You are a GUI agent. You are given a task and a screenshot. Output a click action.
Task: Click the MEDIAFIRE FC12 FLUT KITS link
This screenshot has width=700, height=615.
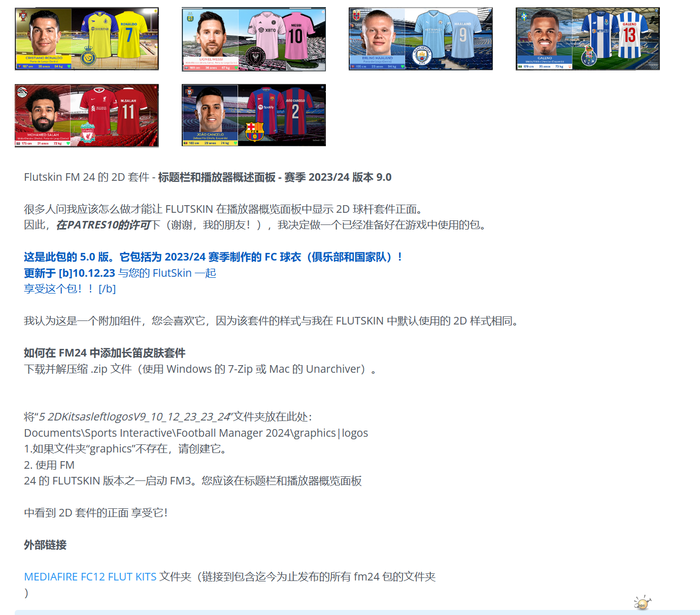(x=90, y=577)
